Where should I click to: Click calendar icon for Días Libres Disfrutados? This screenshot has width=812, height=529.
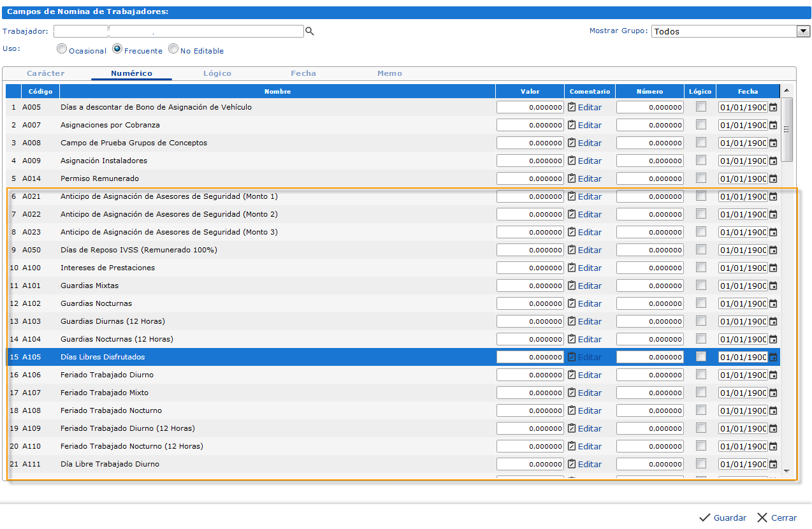[773, 358]
